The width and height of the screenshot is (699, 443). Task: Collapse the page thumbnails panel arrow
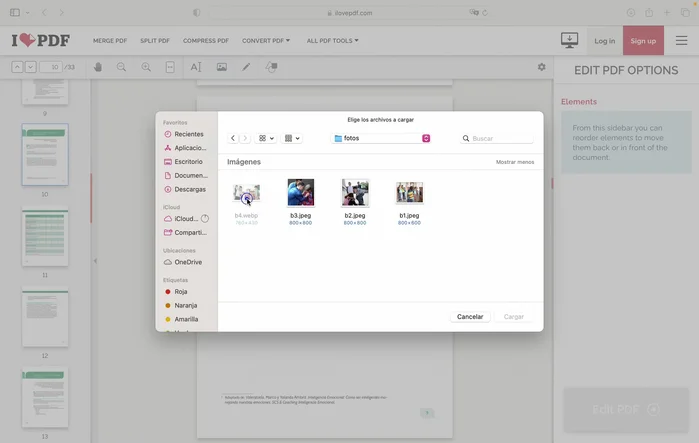coord(95,261)
